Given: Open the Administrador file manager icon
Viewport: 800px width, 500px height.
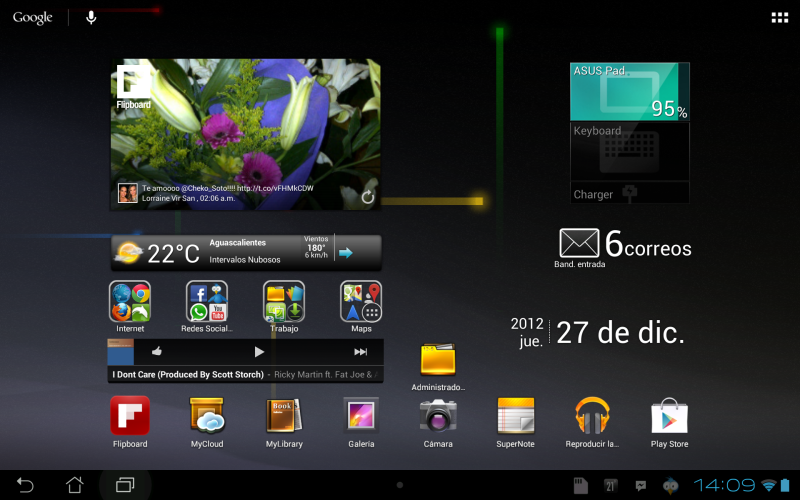Looking at the screenshot, I should tap(438, 360).
